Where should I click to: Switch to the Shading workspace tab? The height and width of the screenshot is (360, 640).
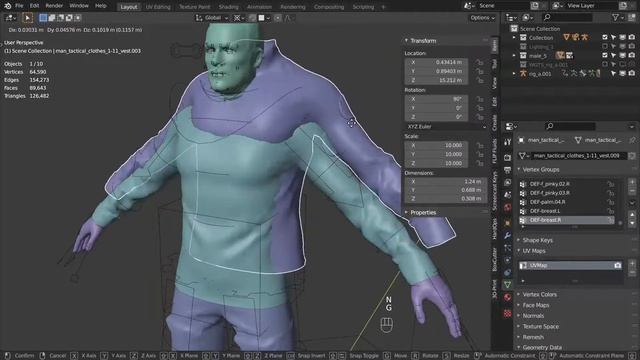pyautogui.click(x=229, y=7)
